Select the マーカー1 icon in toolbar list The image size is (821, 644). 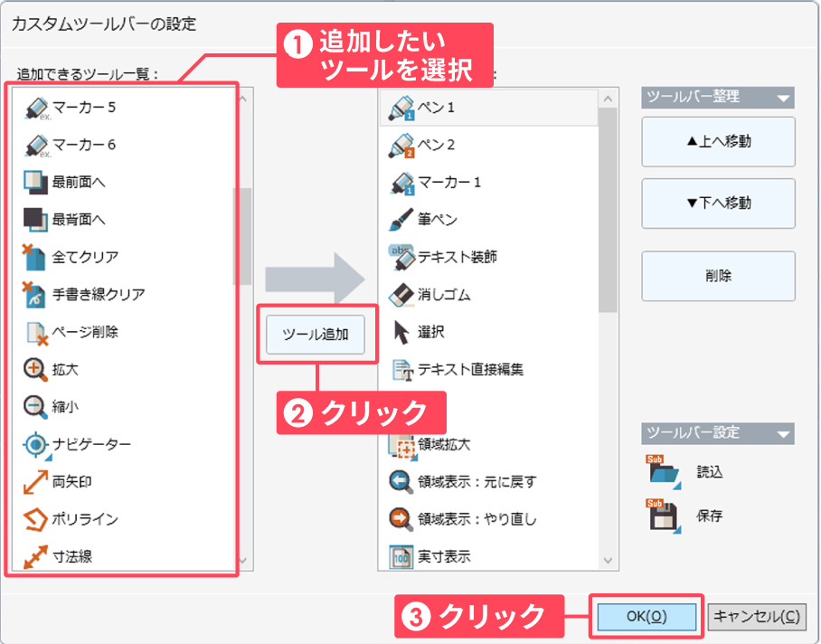(401, 183)
